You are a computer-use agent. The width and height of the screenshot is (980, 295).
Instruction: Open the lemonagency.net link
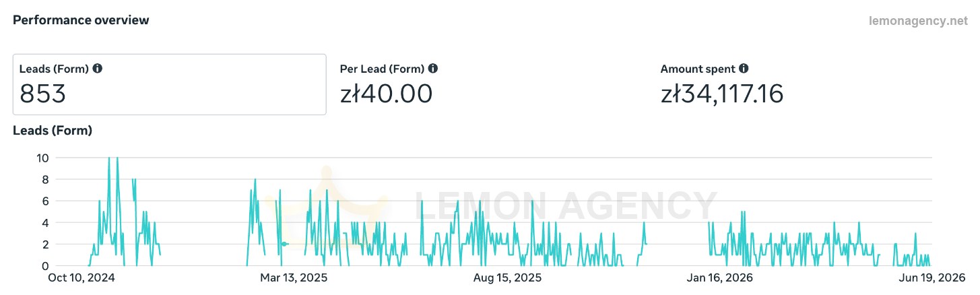pyautogui.click(x=917, y=21)
